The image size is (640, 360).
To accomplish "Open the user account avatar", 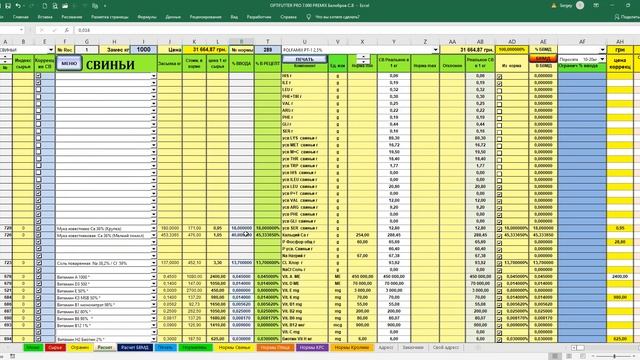I will (x=580, y=5).
